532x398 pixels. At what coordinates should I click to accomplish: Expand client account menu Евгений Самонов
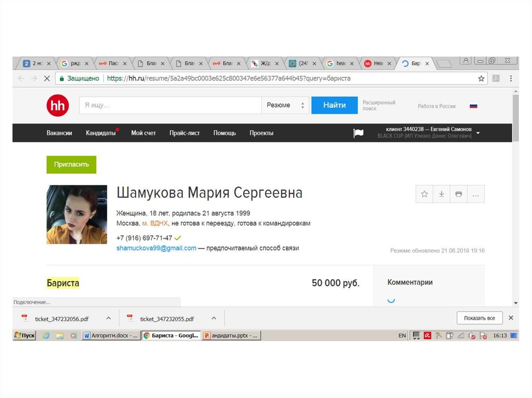pos(478,133)
